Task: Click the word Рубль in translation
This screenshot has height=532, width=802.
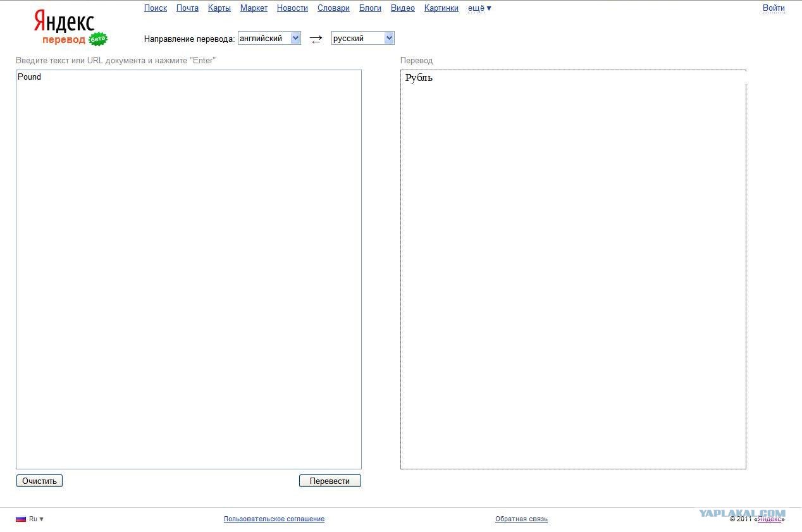Action: [419, 78]
